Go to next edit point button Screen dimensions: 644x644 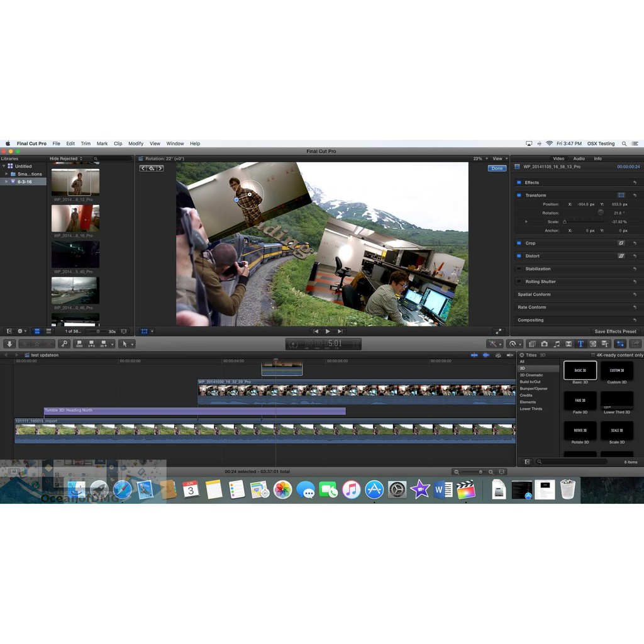(340, 331)
